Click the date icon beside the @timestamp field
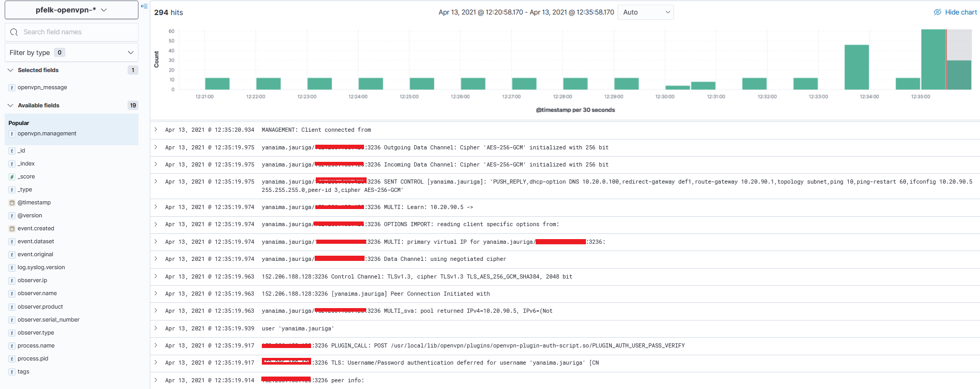Viewport: 980px width, 389px height. point(12,203)
